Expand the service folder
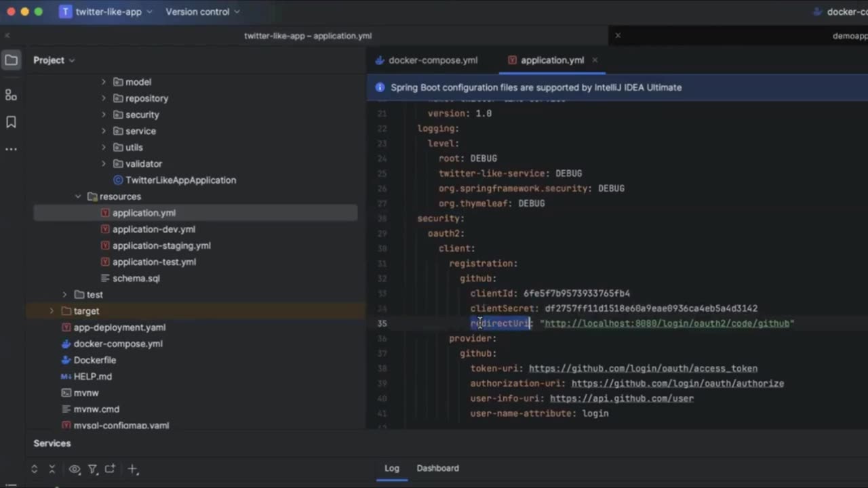The width and height of the screenshot is (868, 488). 104,131
